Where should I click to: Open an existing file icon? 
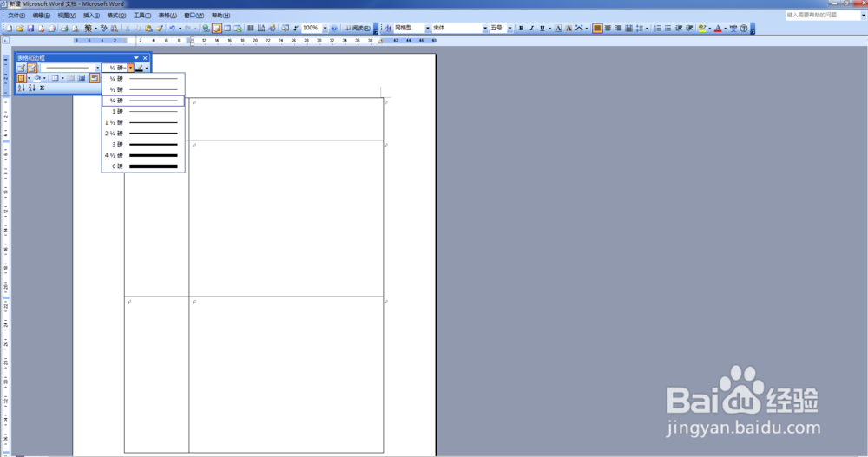click(x=20, y=28)
